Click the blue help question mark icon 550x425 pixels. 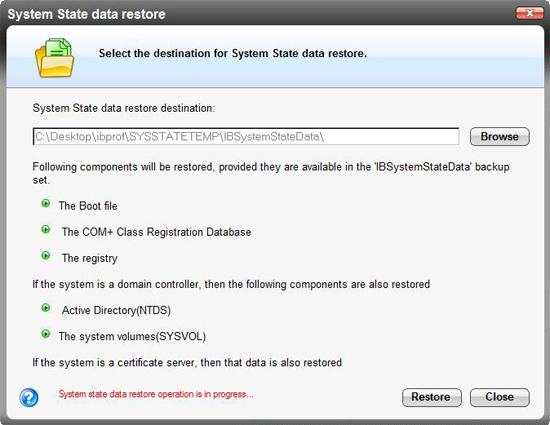coord(29,397)
